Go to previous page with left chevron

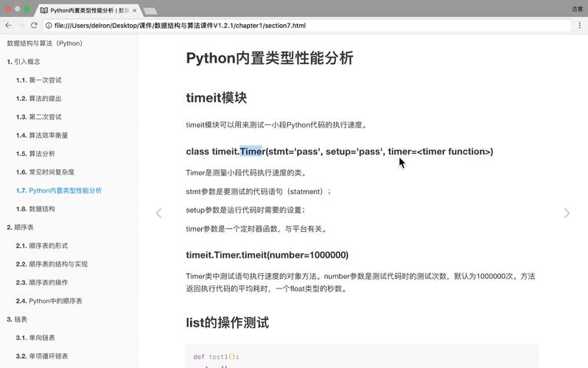point(158,213)
